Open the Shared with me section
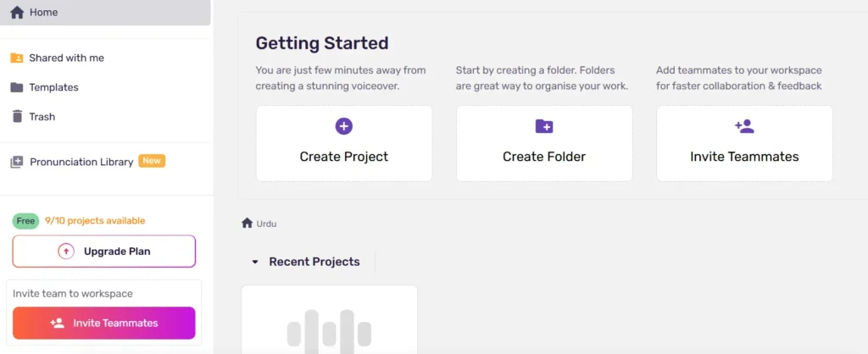The width and height of the screenshot is (868, 354). click(x=66, y=58)
